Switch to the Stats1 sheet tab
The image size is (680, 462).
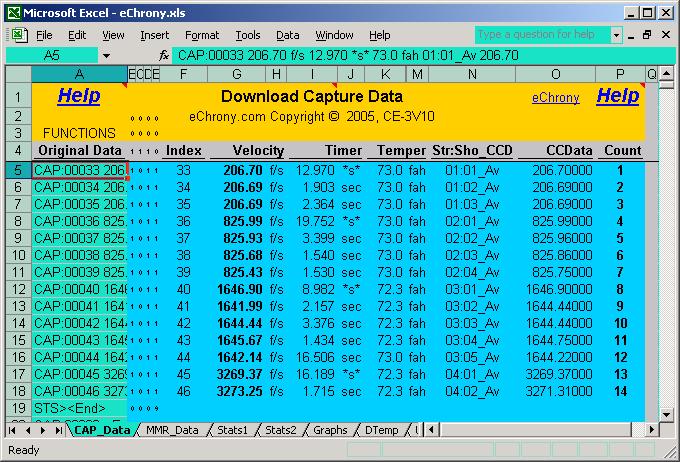tap(232, 430)
